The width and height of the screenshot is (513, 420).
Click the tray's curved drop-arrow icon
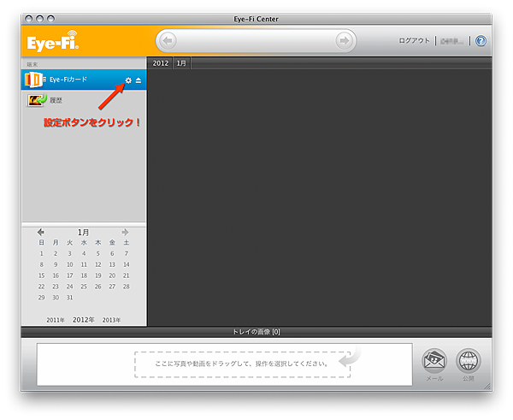(x=350, y=358)
